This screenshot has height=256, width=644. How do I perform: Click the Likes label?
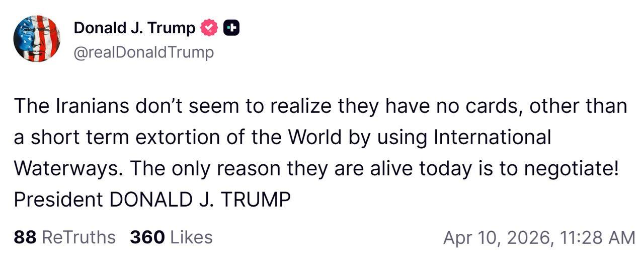point(191,237)
